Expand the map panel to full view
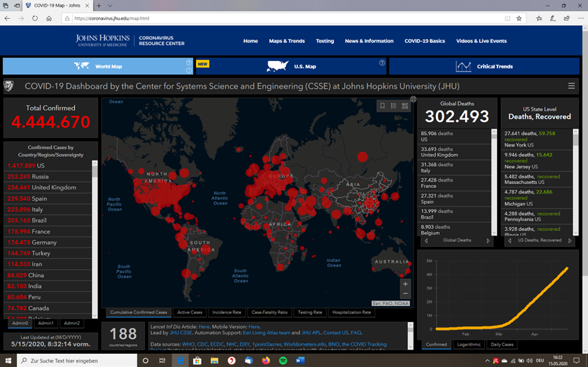This screenshot has height=367, width=588. pyautogui.click(x=413, y=99)
